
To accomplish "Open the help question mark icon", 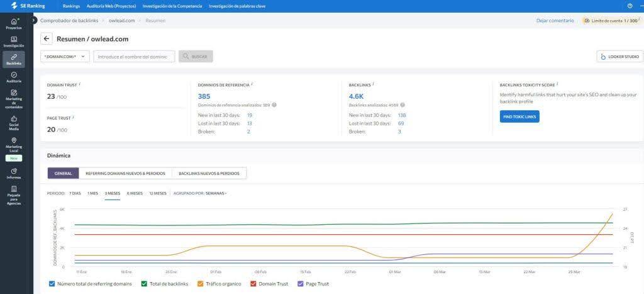I will point(630,6).
